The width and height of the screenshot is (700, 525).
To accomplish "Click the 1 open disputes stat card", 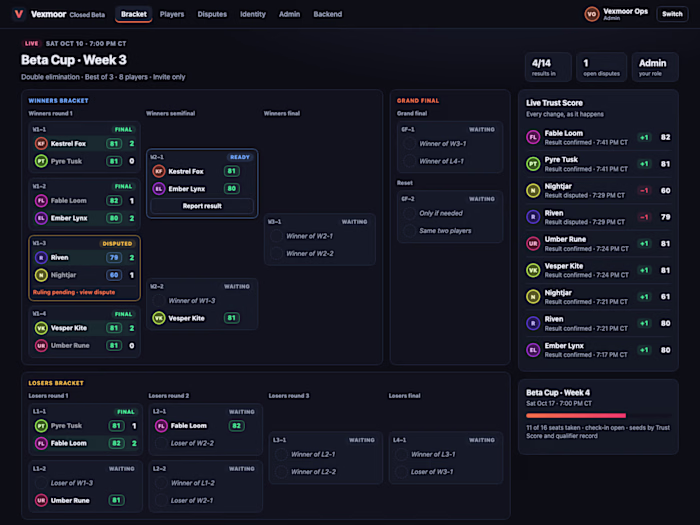I will click(x=601, y=67).
